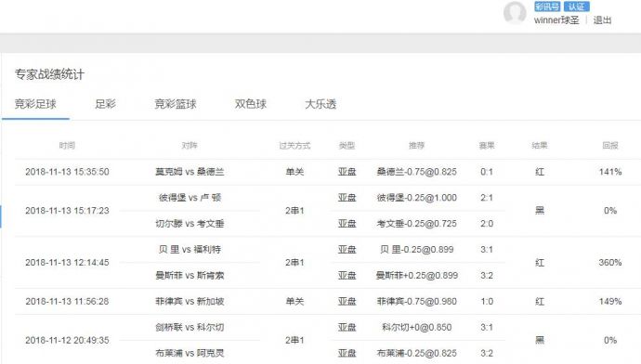Open 亚盘 link in 贝里 vs 福利特 row
The image size is (641, 364).
tap(347, 250)
